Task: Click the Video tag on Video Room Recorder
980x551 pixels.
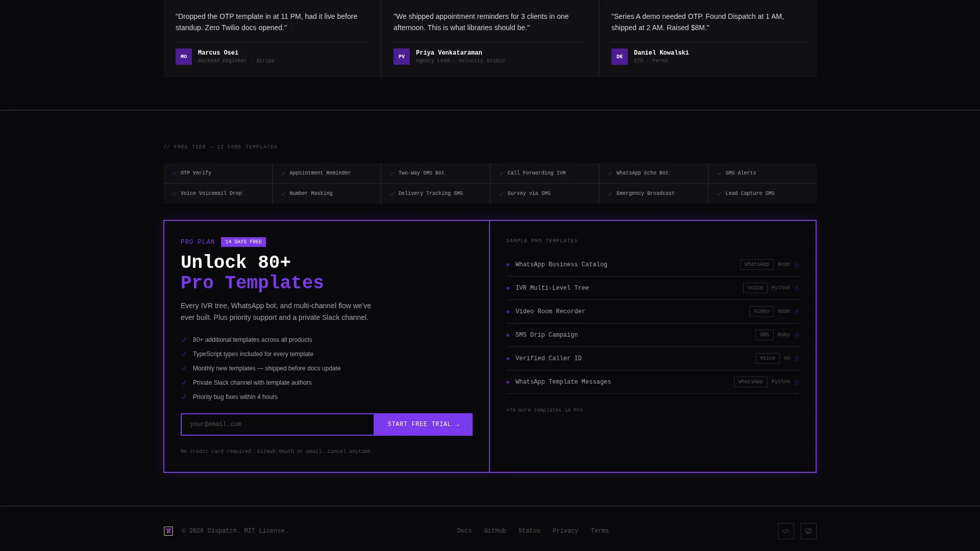Action: 762,311
